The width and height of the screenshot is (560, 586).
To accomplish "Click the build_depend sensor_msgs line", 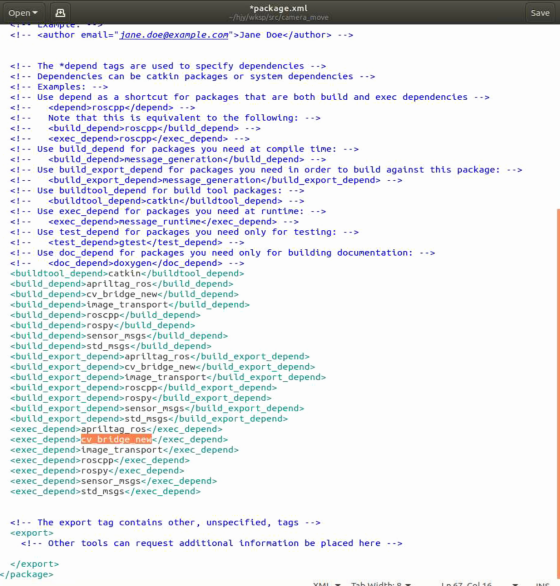I will 119,336.
